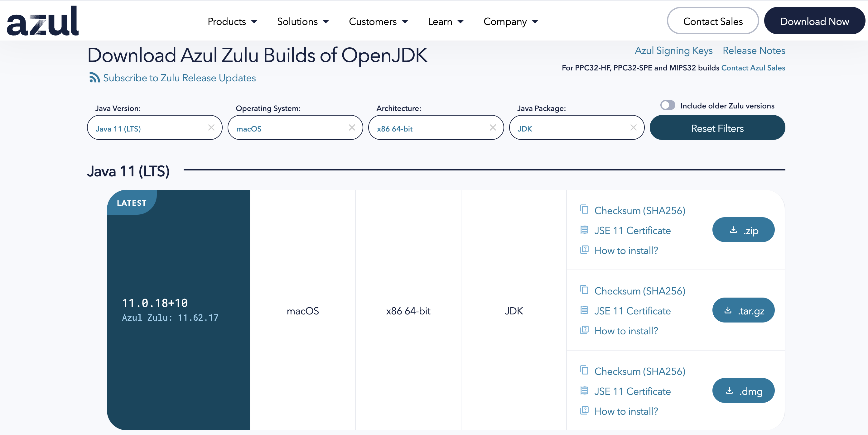Expand the Solutions menu
This screenshot has width=868, height=435.
pos(303,22)
